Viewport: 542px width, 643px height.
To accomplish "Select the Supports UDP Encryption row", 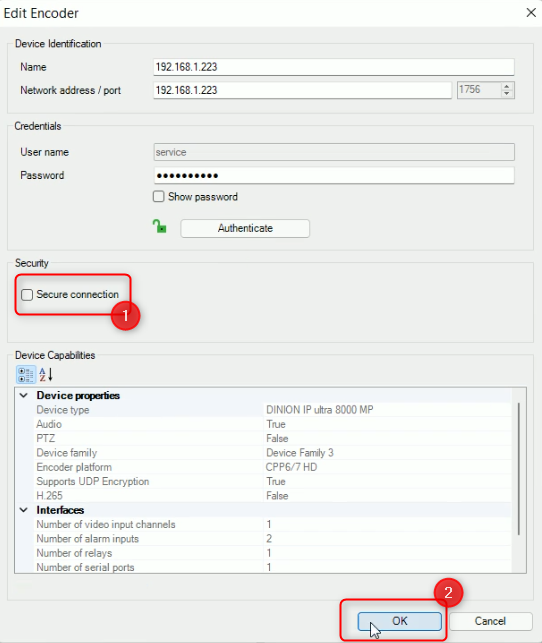I will [273, 481].
